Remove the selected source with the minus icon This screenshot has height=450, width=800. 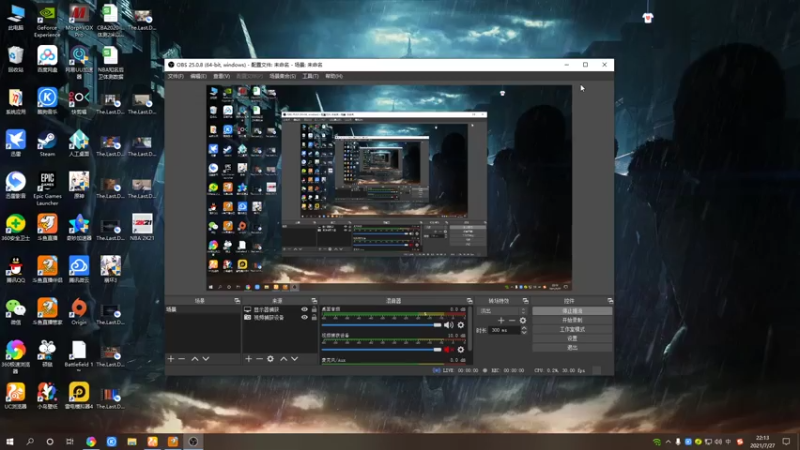click(x=259, y=359)
